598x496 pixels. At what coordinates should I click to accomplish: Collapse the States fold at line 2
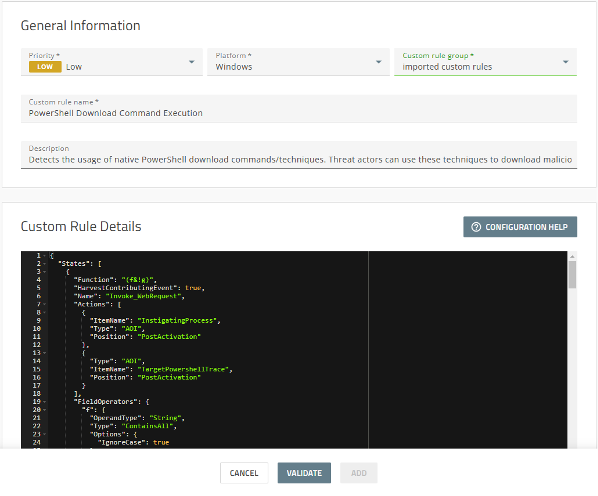click(x=45, y=264)
